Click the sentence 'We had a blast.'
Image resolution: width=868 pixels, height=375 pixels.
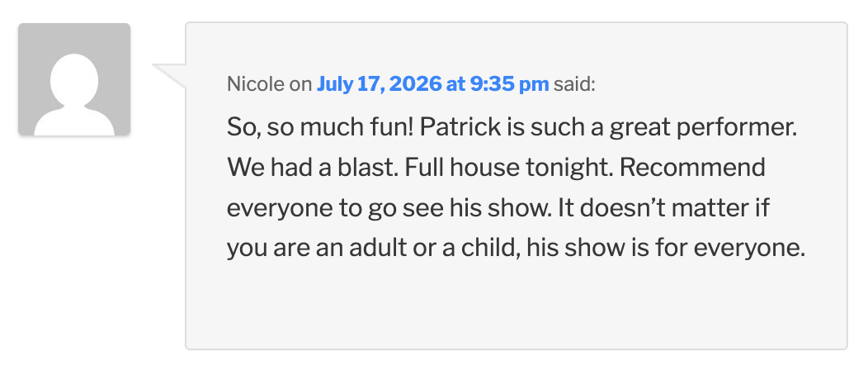pos(312,168)
